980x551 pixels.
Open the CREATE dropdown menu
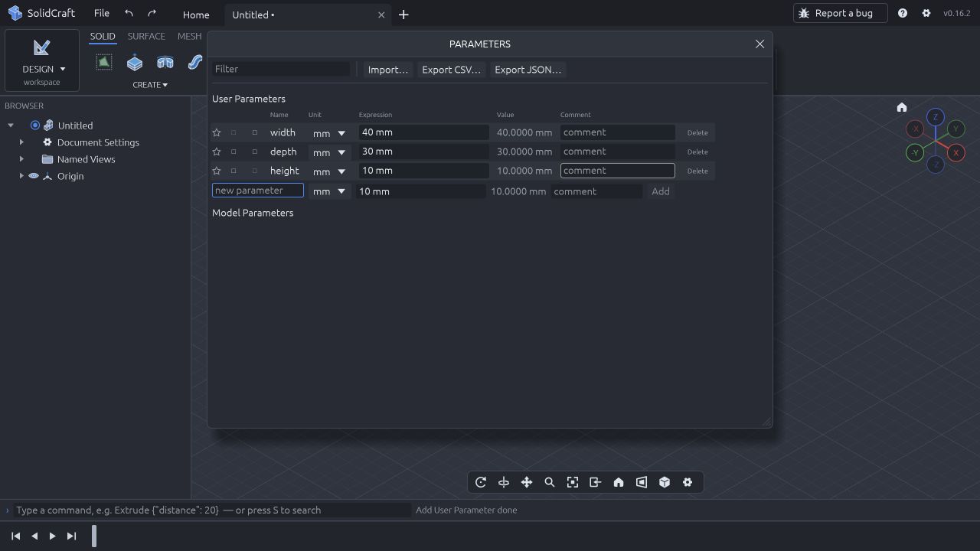click(150, 85)
